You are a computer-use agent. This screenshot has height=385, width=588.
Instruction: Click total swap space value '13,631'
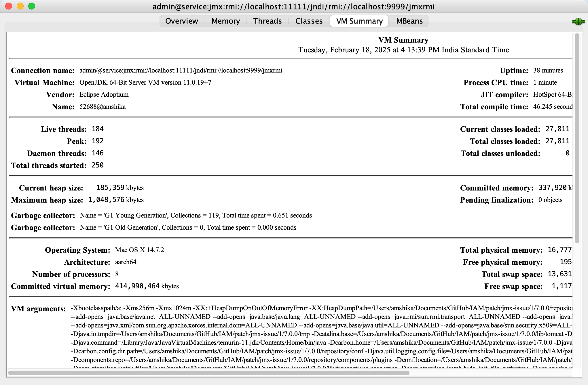[560, 274]
